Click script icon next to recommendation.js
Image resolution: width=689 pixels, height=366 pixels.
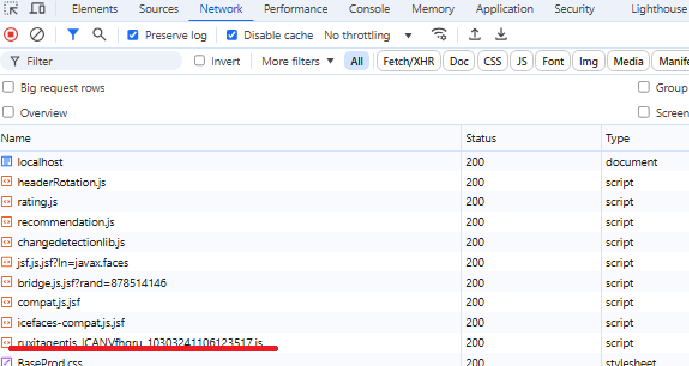(7, 222)
